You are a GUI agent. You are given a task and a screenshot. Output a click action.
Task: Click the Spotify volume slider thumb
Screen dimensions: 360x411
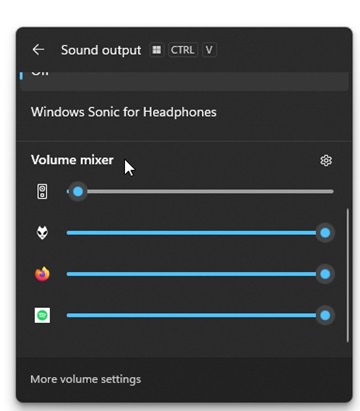pyautogui.click(x=325, y=315)
